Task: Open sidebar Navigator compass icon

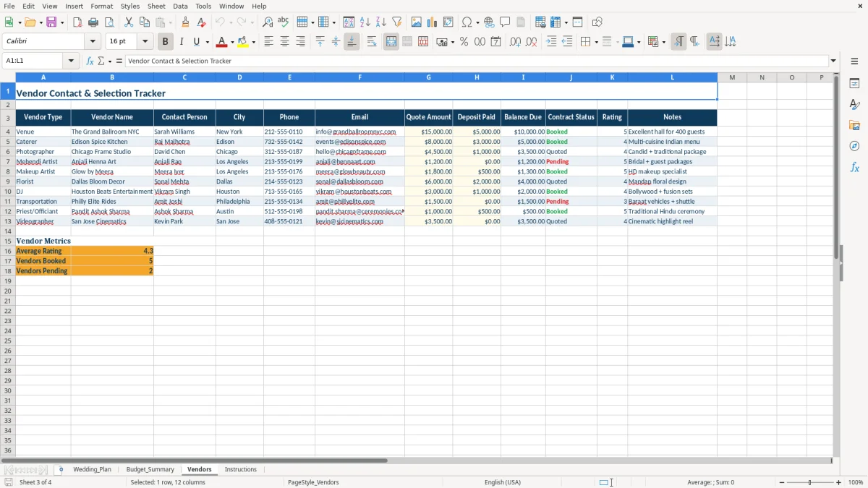Action: click(x=854, y=146)
